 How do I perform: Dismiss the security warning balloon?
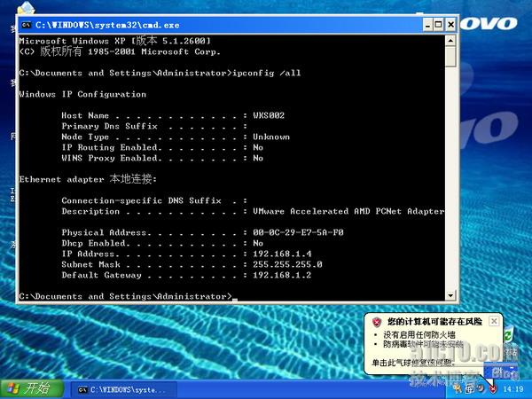point(494,321)
